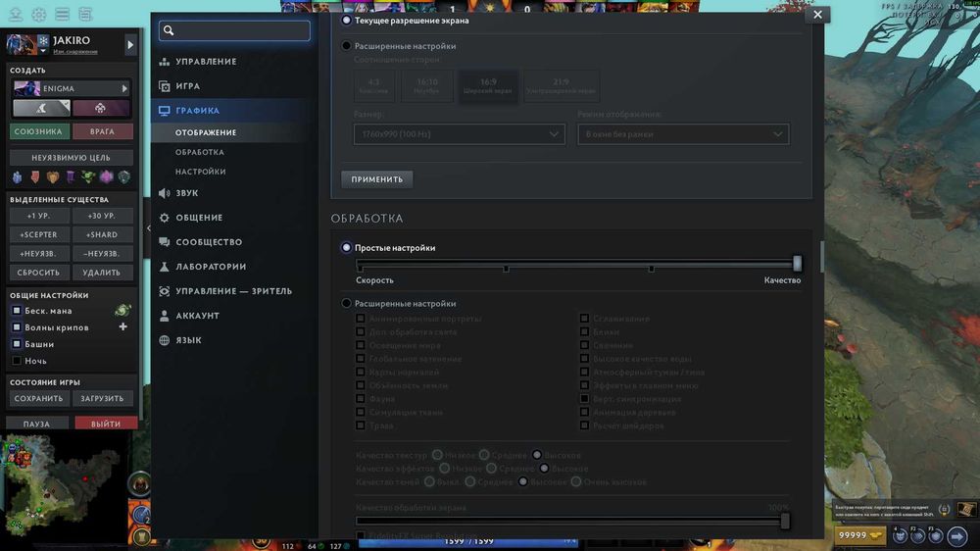Click the Врага create button
Viewport: 980px width, 551px height.
tap(102, 131)
